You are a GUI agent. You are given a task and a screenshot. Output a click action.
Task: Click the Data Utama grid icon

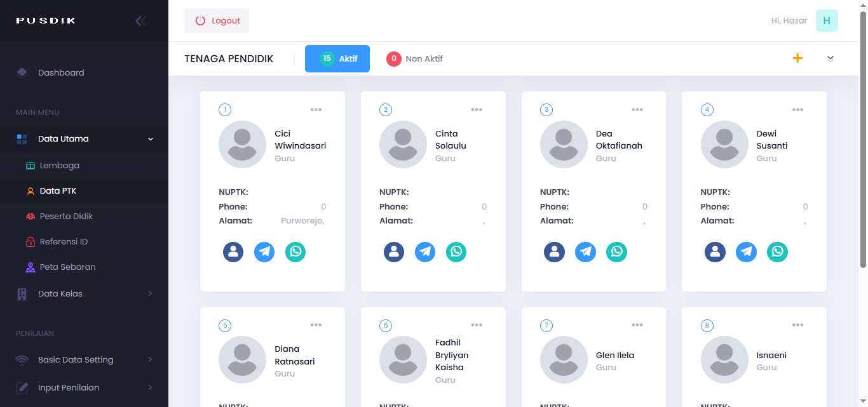pos(22,139)
